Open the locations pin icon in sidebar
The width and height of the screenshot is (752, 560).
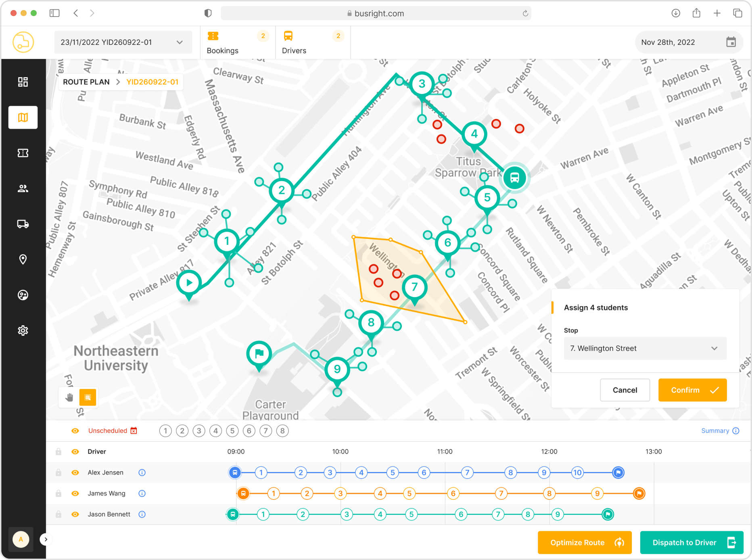click(x=23, y=259)
